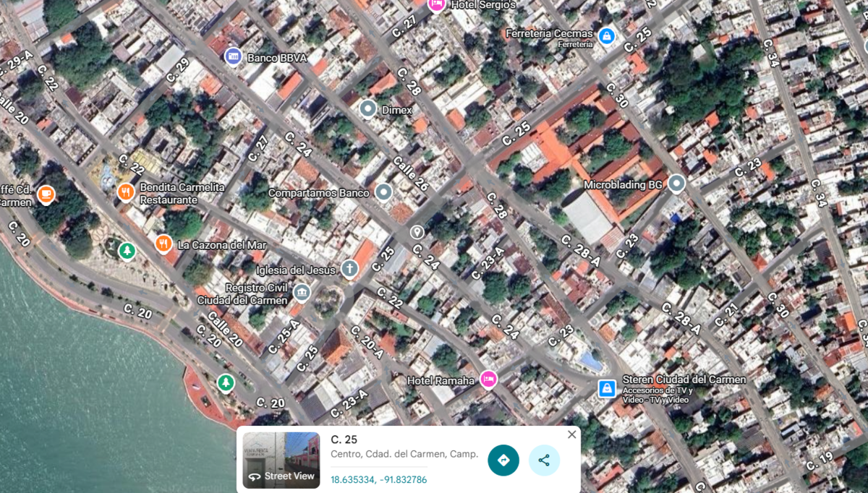Click the green park icon beside La Cazona
868x493 pixels.
point(127,251)
